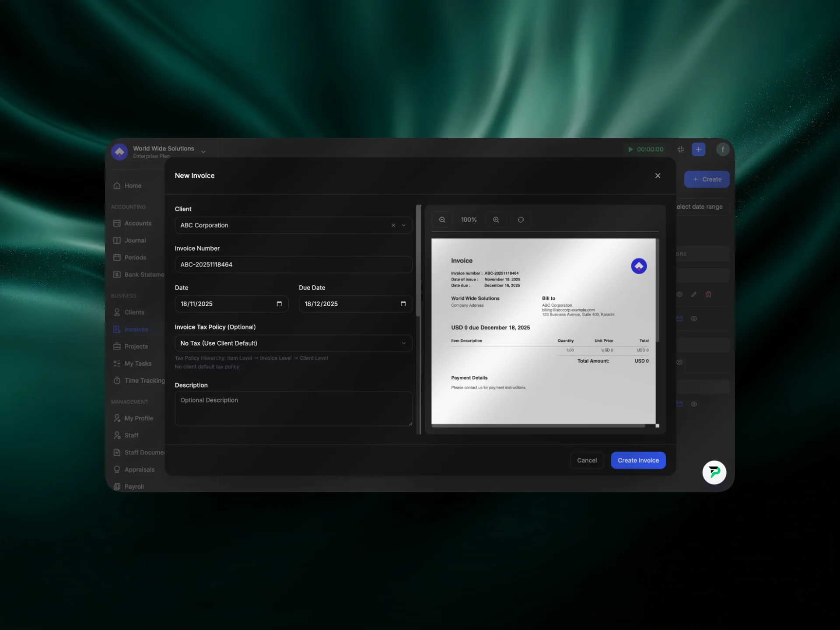Click the edit pencil icon on invoice row
The width and height of the screenshot is (840, 630).
[x=694, y=294]
